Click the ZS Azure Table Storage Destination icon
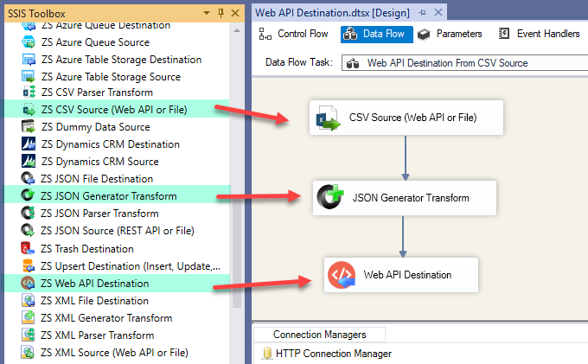The image size is (588, 364). (x=29, y=60)
